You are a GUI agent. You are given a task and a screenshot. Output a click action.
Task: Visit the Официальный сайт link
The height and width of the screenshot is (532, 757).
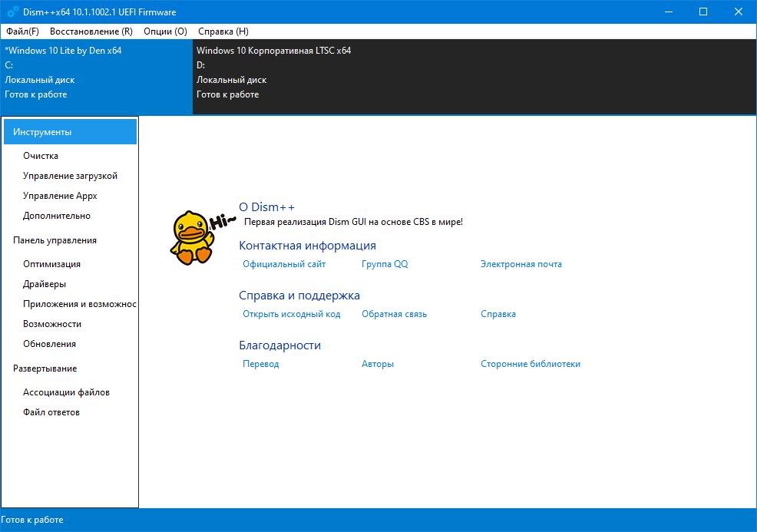coord(284,264)
